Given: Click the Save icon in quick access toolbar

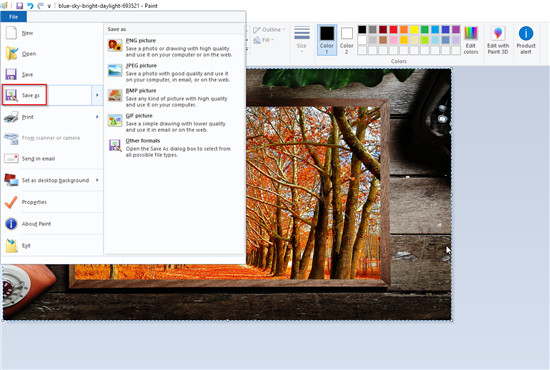Looking at the screenshot, I should pyautogui.click(x=19, y=6).
